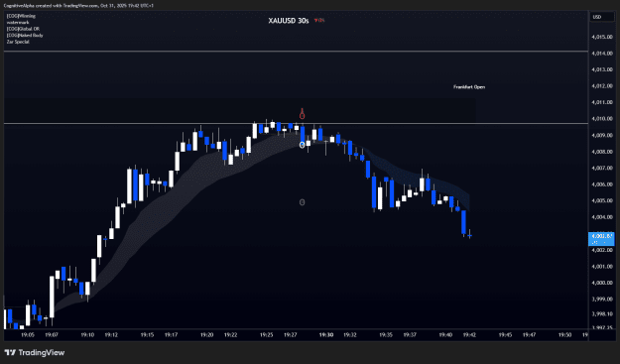This screenshot has height=364, width=620.
Task: Click the 19:17 time axis label
Action: coord(171,335)
